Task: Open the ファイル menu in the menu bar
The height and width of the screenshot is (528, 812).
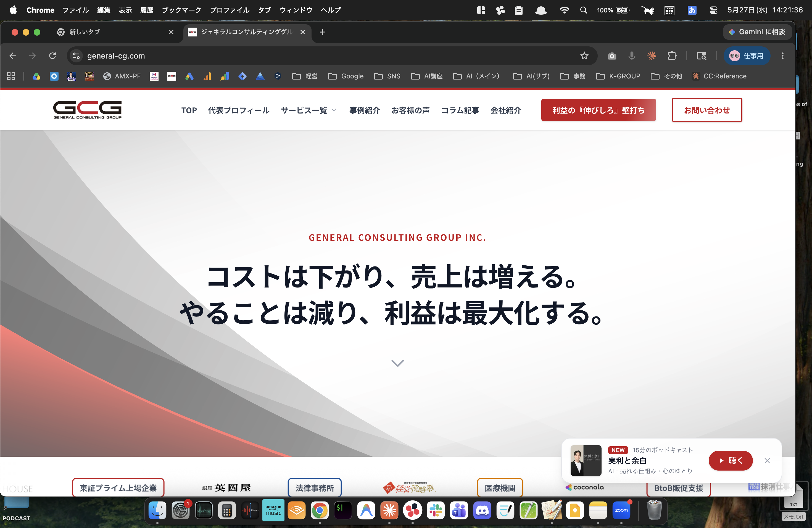Action: click(75, 10)
